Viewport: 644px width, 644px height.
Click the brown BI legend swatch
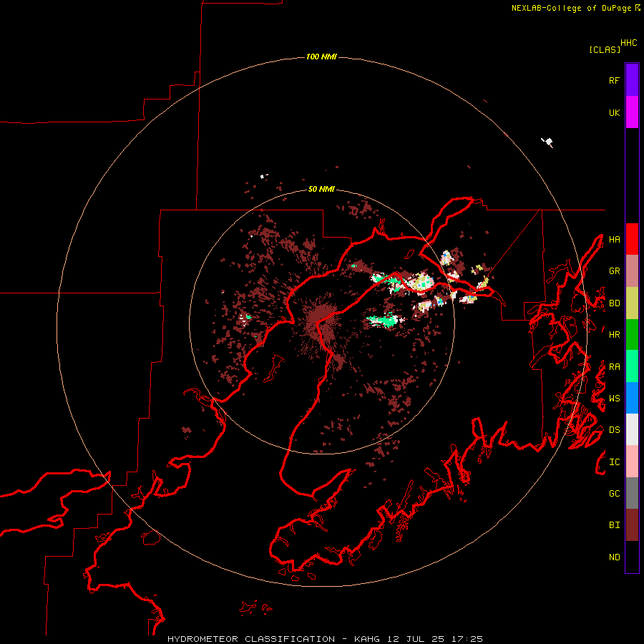coord(632,525)
